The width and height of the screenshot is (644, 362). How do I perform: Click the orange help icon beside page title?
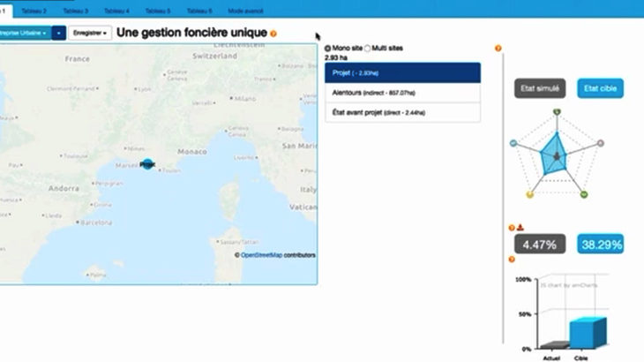click(273, 34)
